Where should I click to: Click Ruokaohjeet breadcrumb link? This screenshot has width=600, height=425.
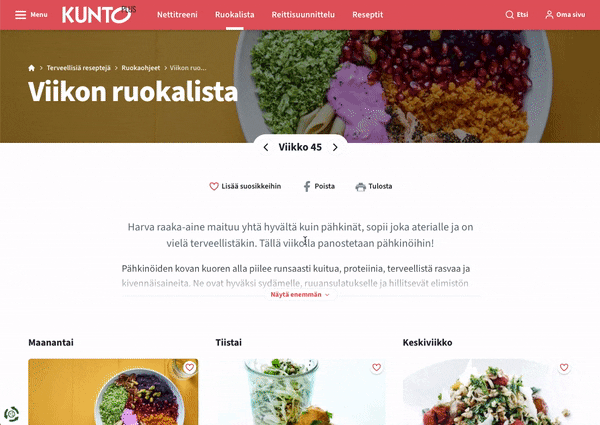click(141, 68)
